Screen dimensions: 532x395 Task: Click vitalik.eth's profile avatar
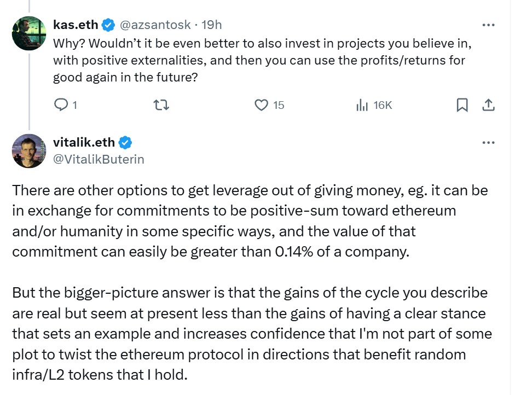(28, 152)
